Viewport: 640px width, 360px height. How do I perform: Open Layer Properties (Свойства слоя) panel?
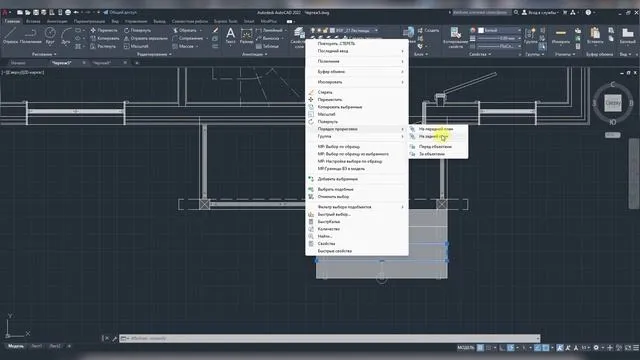pyautogui.click(x=298, y=37)
